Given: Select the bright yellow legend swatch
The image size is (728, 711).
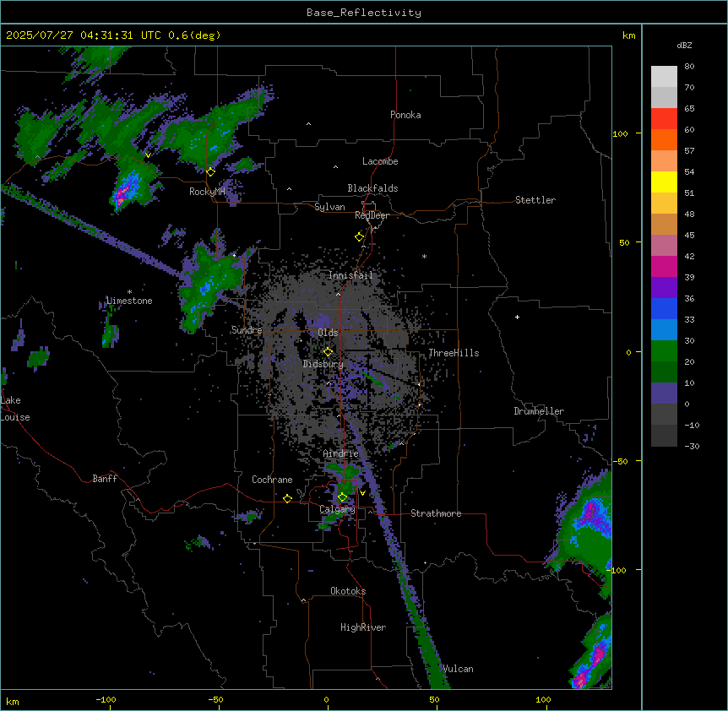Looking at the screenshot, I should point(664,182).
